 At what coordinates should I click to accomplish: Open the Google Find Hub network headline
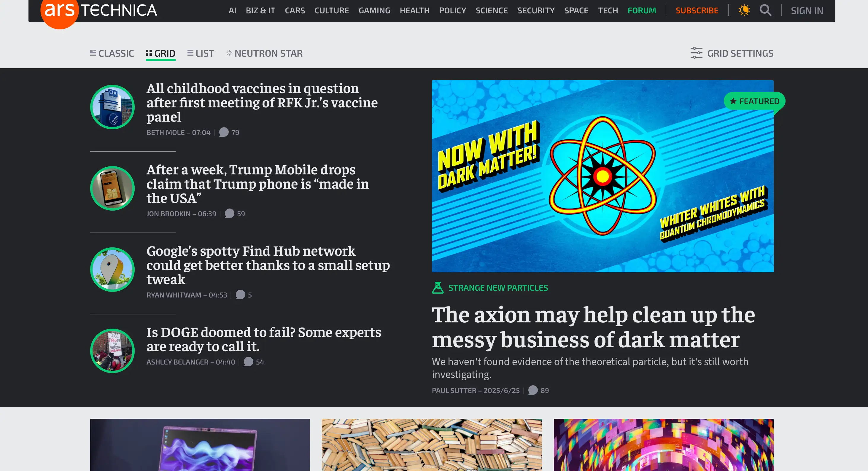tap(268, 265)
